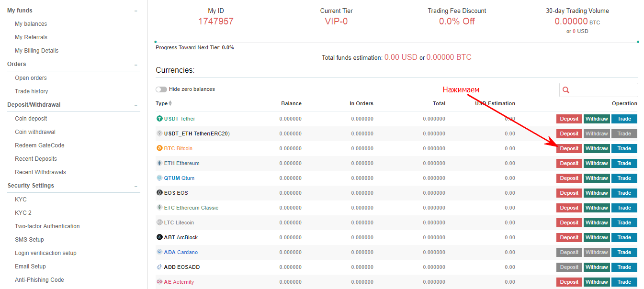Click Trade for ADD EOSADD

coord(624,267)
